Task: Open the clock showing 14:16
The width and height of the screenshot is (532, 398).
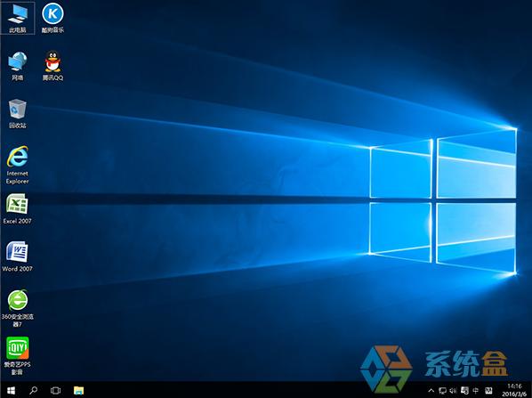Action: pyautogui.click(x=514, y=390)
